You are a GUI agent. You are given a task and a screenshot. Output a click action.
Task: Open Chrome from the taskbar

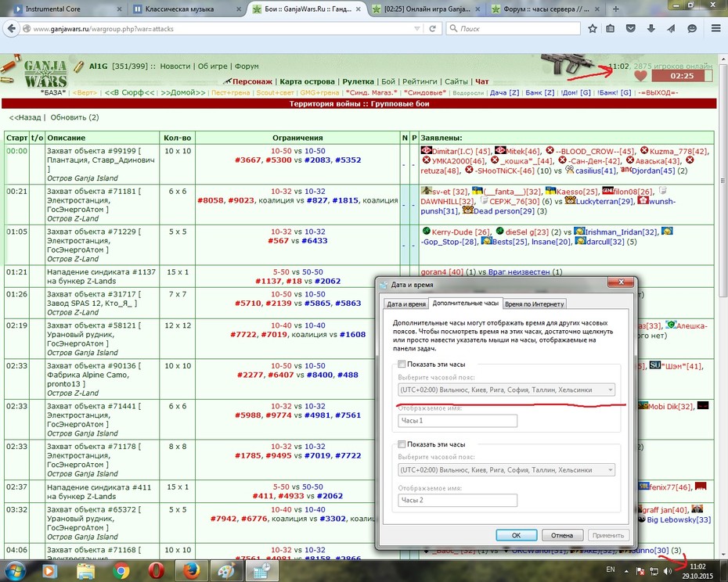[x=121, y=571]
